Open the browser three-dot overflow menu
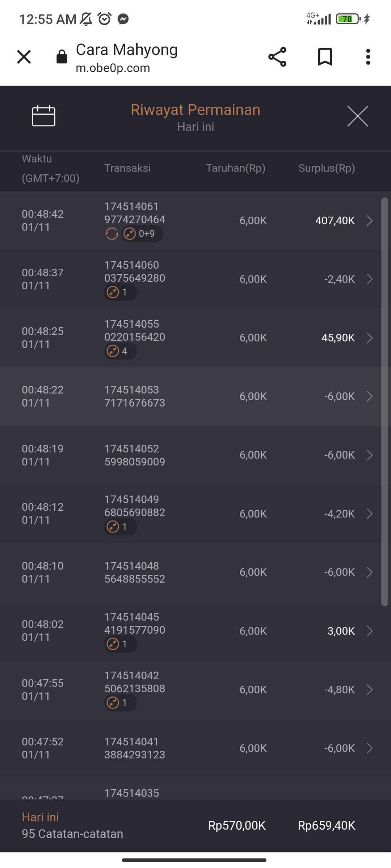This screenshot has height=868, width=391. coord(368,57)
